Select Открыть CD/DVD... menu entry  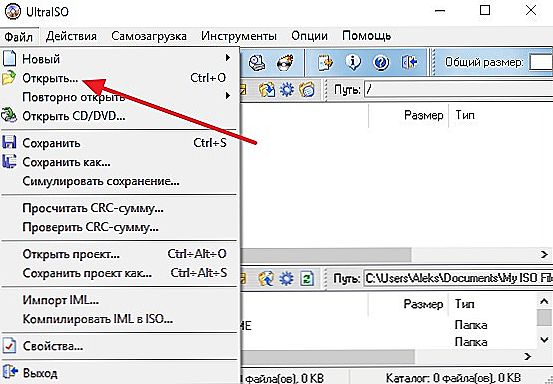point(119,116)
